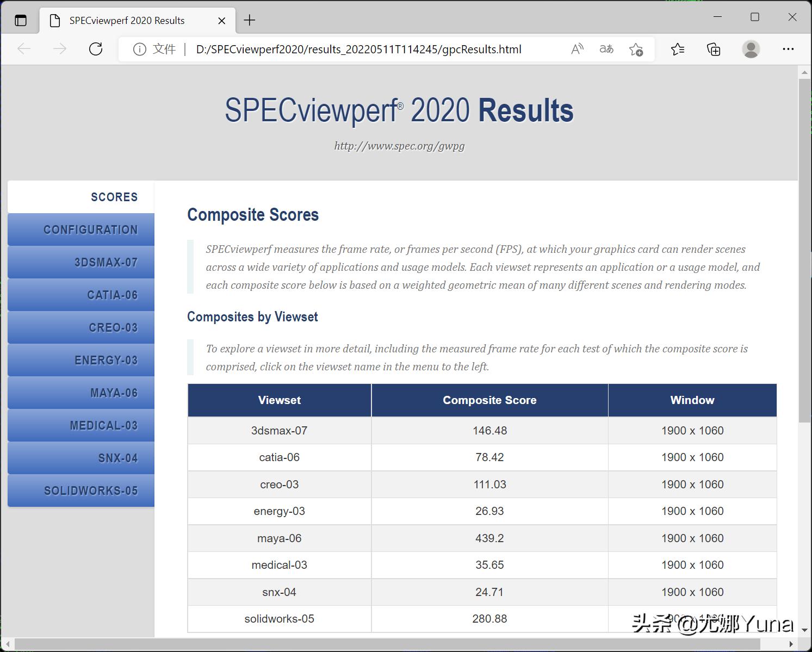Click the spec.org/gwpg link
The image size is (812, 652).
pos(399,146)
